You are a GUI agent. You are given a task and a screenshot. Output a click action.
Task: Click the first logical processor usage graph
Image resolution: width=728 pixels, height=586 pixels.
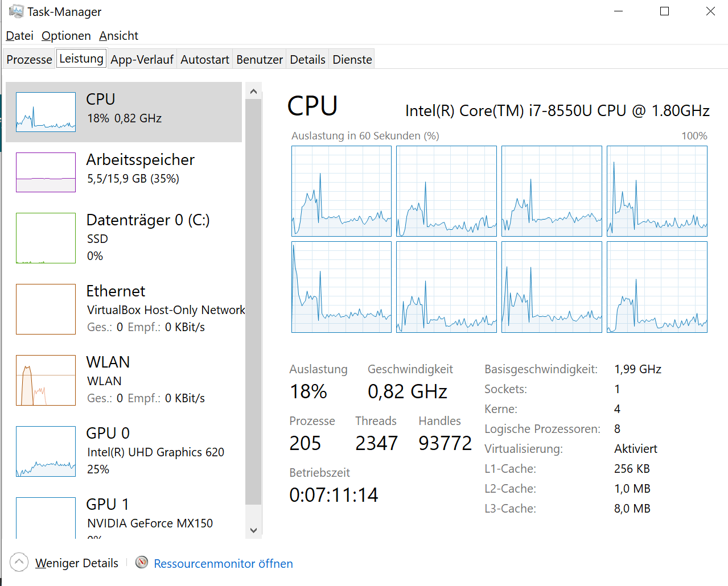tap(341, 191)
